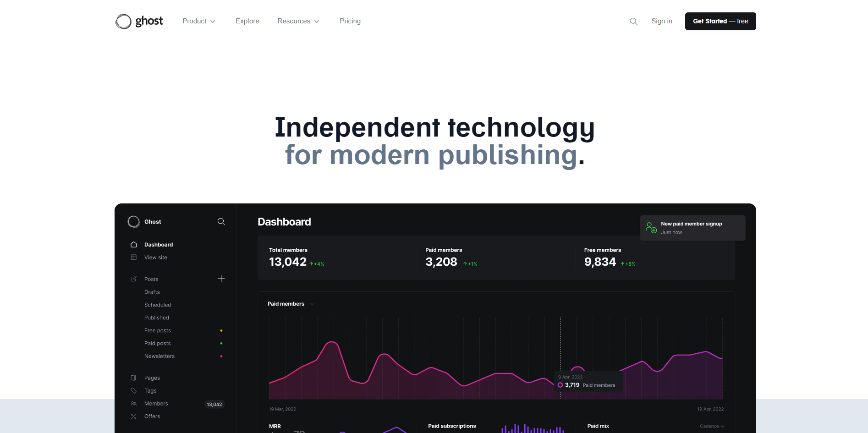Open Newsletters in the posts list
Image resolution: width=868 pixels, height=433 pixels.
[x=159, y=356]
